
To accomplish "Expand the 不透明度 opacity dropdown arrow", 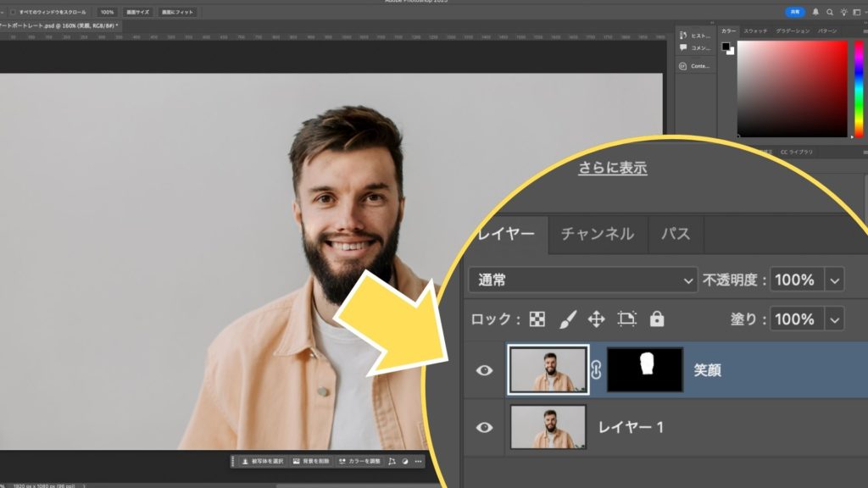I will coord(835,280).
